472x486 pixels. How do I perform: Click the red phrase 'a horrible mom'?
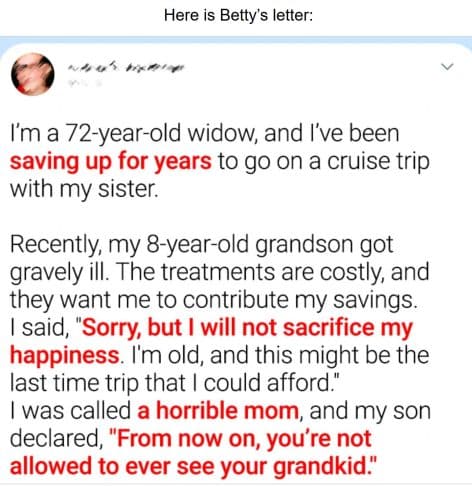(218, 411)
